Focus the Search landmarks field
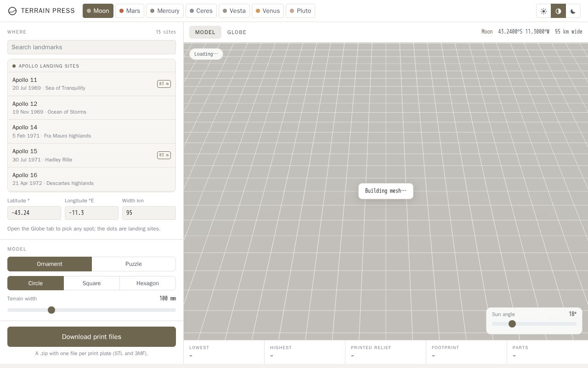 pos(91,47)
